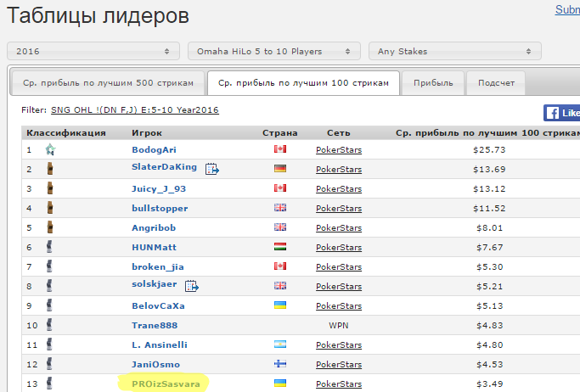This screenshot has height=392, width=580.
Task: Open player BelovCaXa profile link
Action: [x=158, y=306]
